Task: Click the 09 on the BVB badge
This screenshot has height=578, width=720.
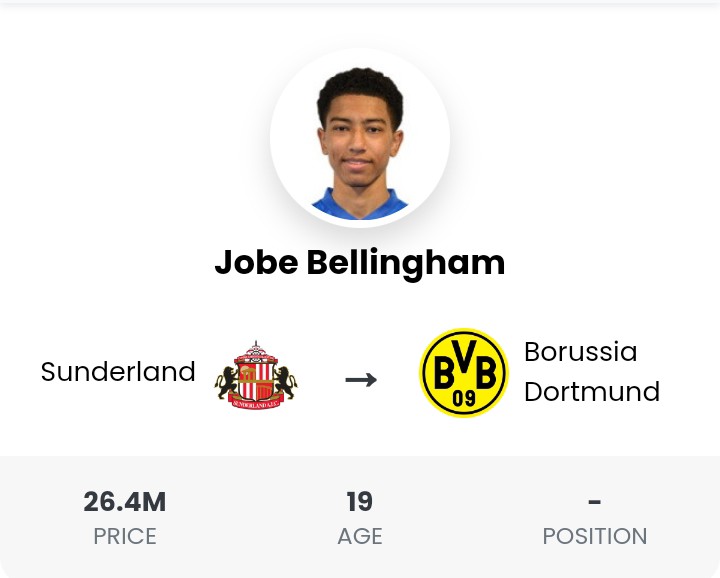Action: (464, 398)
